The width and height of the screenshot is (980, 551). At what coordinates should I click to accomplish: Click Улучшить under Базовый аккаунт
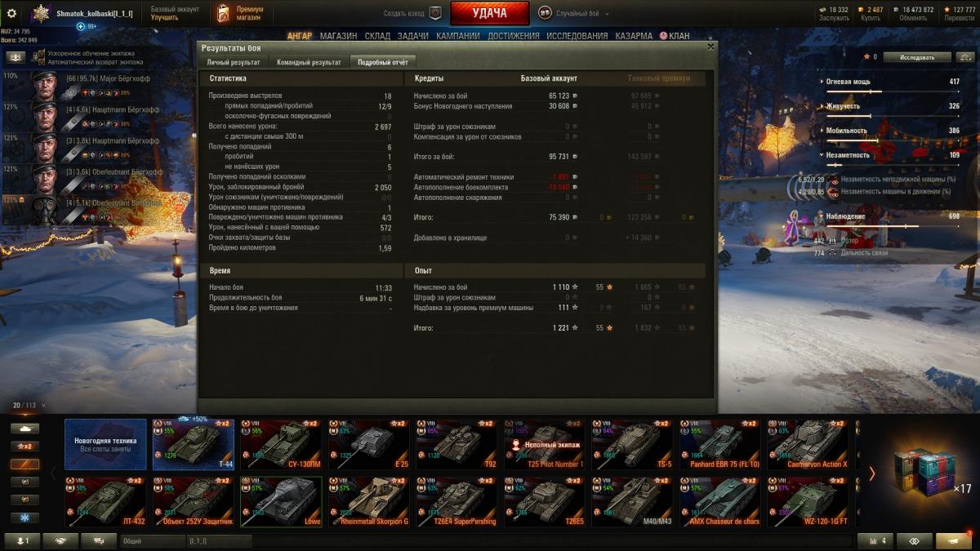click(165, 17)
